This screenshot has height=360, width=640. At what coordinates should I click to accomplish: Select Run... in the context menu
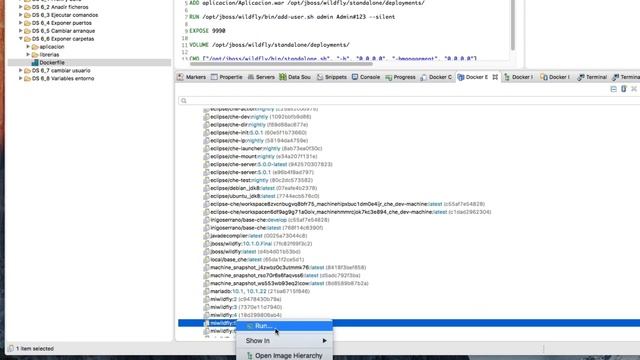click(284, 326)
